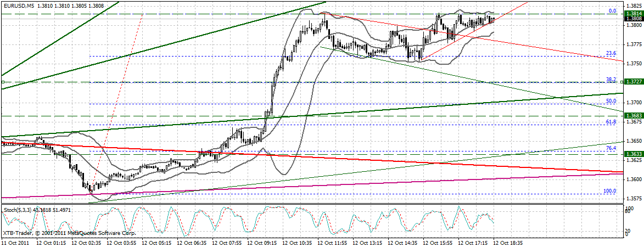Image resolution: width=644 pixels, height=247 pixels.
Task: Click the 1.3800 value on the price axis
Action: point(633,25)
